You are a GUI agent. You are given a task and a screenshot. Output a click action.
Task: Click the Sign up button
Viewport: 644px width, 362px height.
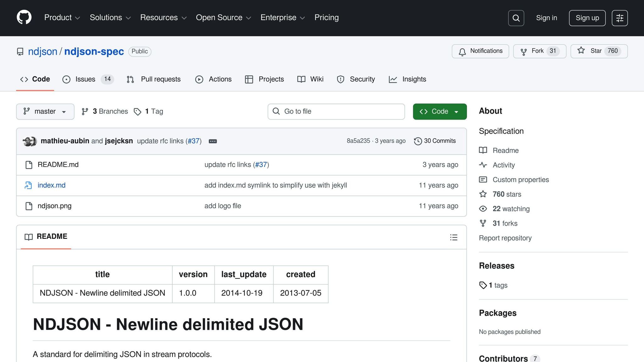point(587,18)
